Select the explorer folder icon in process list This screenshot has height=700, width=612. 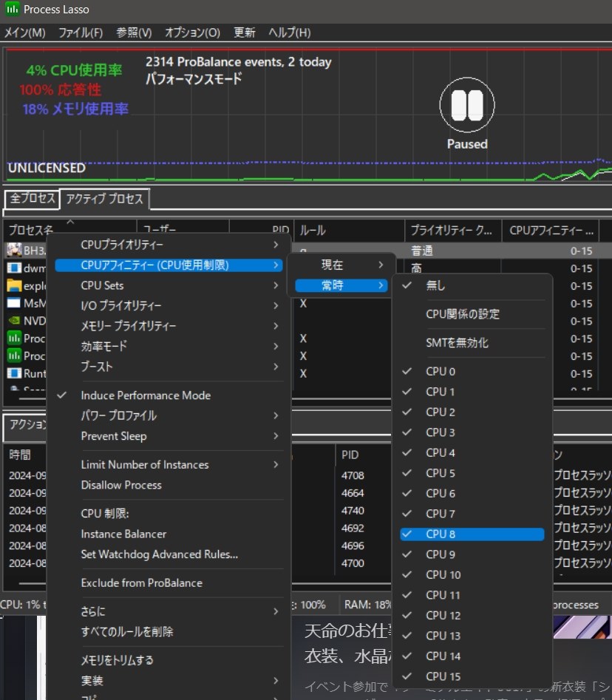click(x=13, y=286)
